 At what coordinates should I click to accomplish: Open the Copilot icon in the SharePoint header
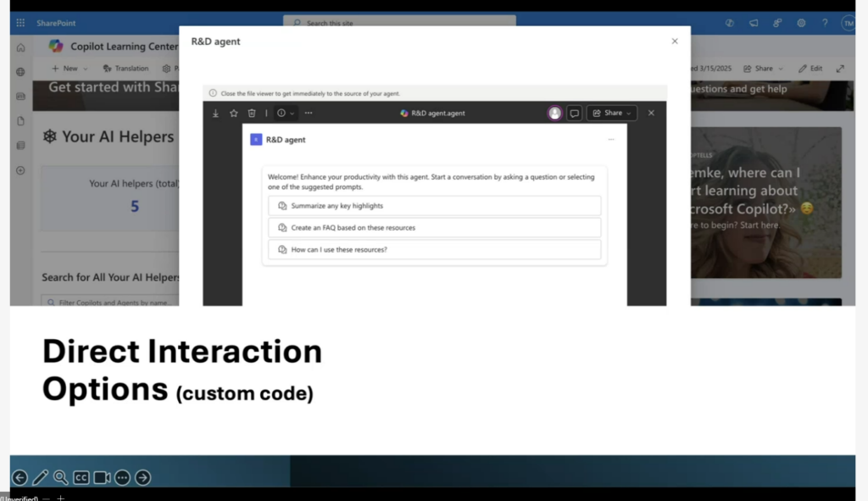point(730,23)
